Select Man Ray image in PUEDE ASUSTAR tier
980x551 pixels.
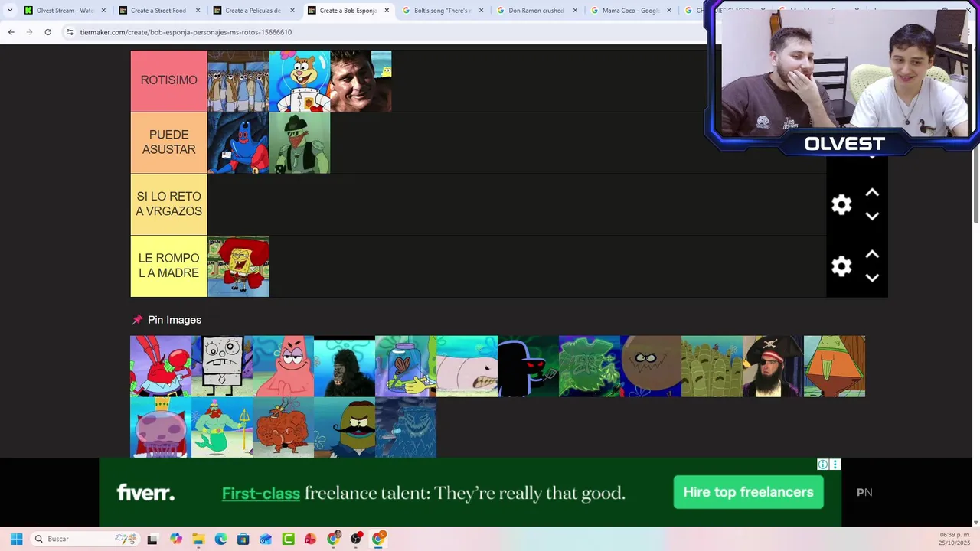pos(238,143)
